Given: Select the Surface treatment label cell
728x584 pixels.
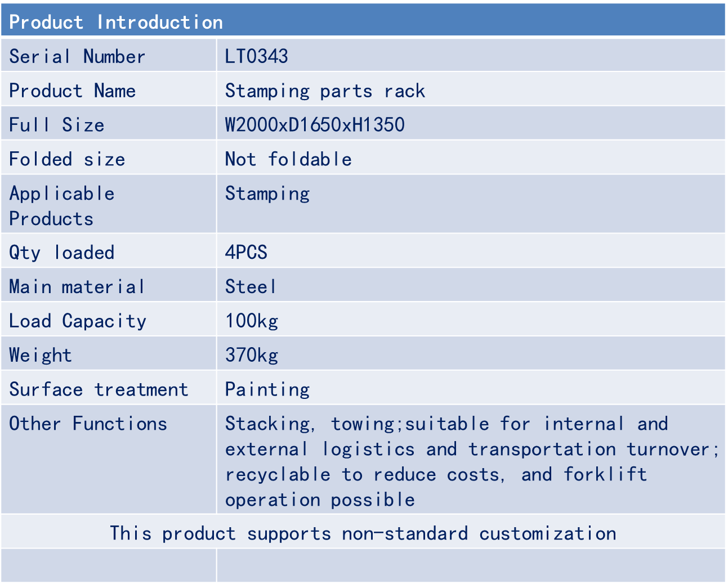Looking at the screenshot, I should pos(99,389).
